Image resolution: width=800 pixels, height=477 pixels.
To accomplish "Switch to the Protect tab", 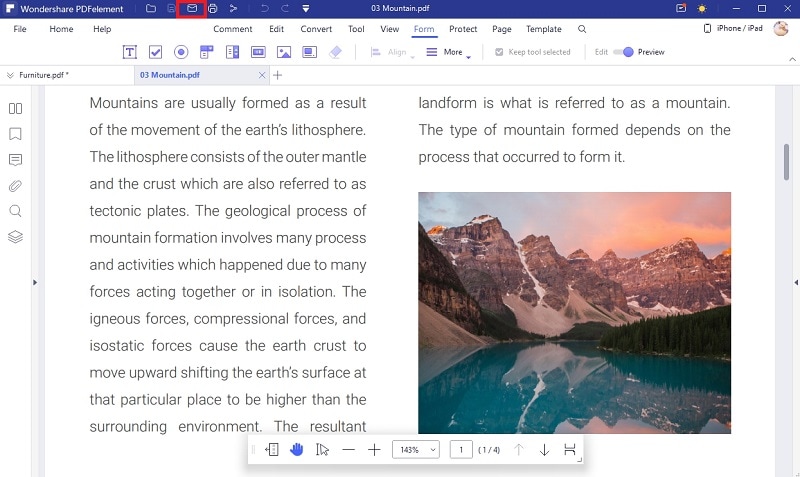I will pos(463,29).
